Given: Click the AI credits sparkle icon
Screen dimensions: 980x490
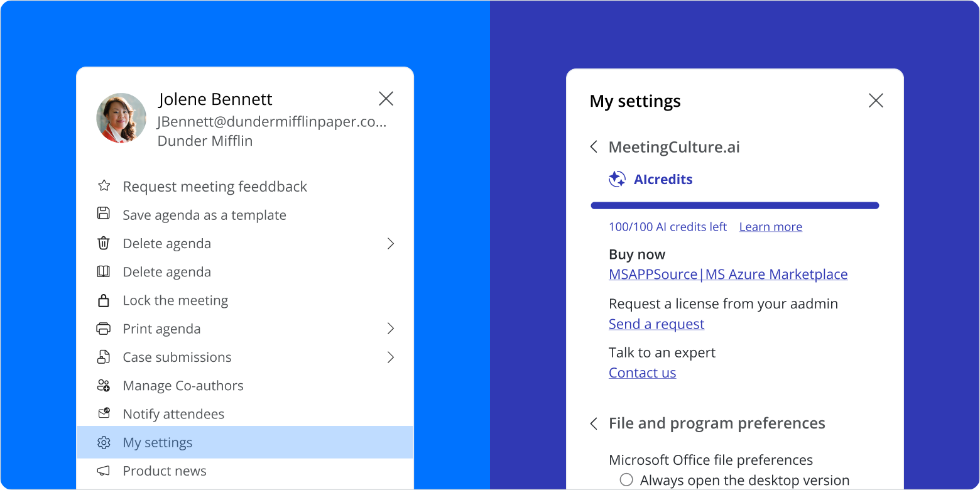Looking at the screenshot, I should click(617, 180).
